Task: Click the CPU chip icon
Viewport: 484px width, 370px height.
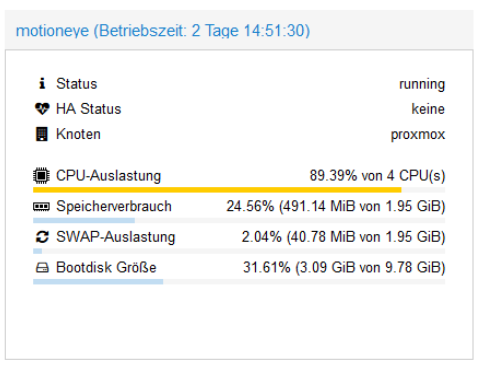Action: 41,176
